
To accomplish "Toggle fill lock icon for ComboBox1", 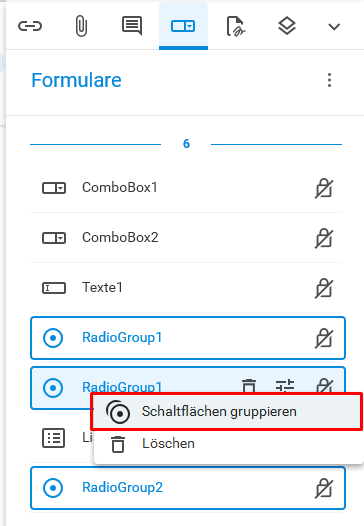I will pyautogui.click(x=324, y=188).
